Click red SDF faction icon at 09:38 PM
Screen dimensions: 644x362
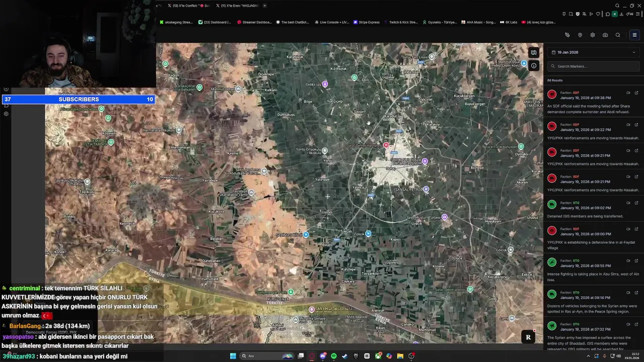pos(552,95)
